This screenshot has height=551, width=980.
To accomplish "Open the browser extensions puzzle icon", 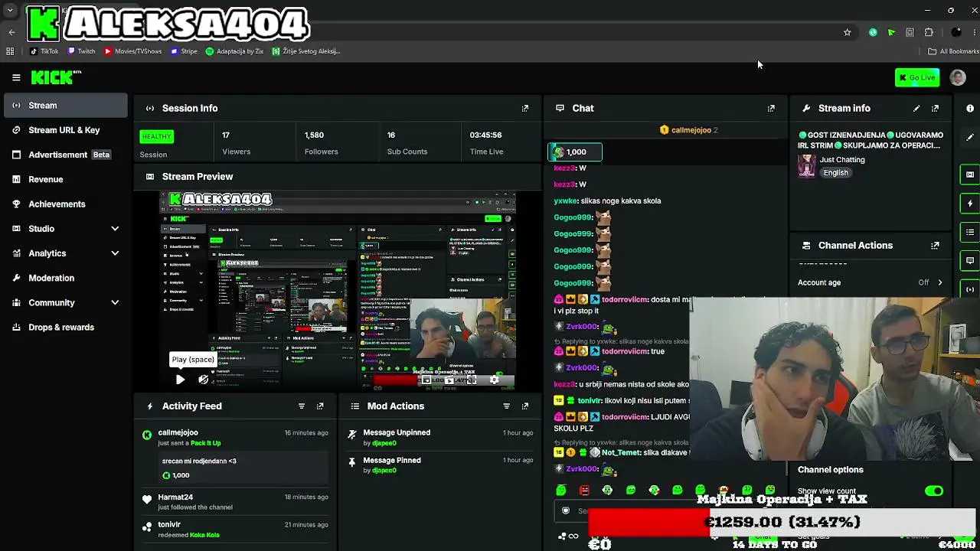I will tap(929, 32).
